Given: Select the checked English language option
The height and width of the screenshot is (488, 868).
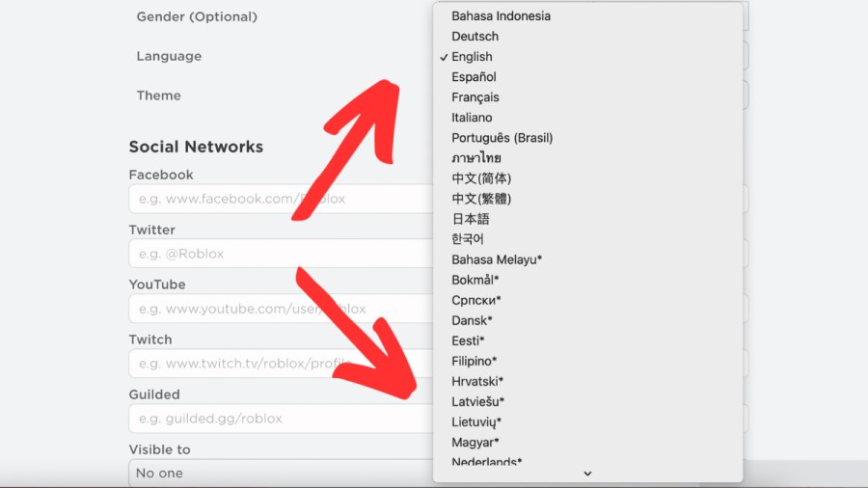Looking at the screenshot, I should pyautogui.click(x=472, y=57).
